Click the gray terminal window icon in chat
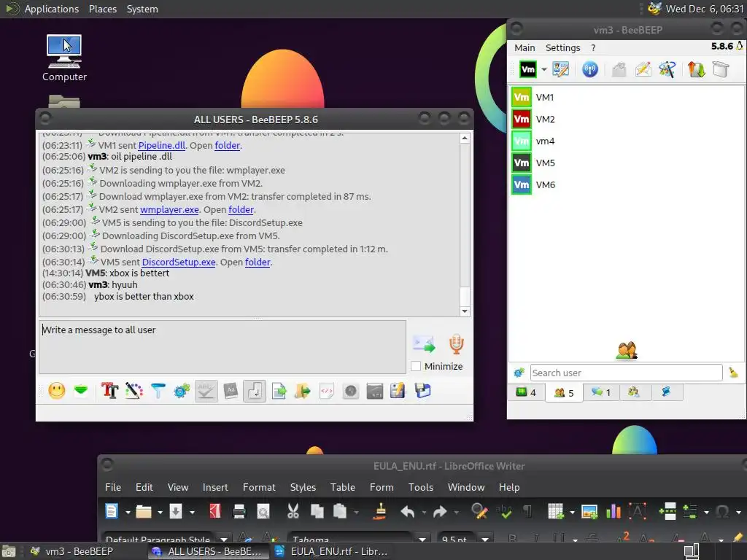The height and width of the screenshot is (560, 747). 375,391
